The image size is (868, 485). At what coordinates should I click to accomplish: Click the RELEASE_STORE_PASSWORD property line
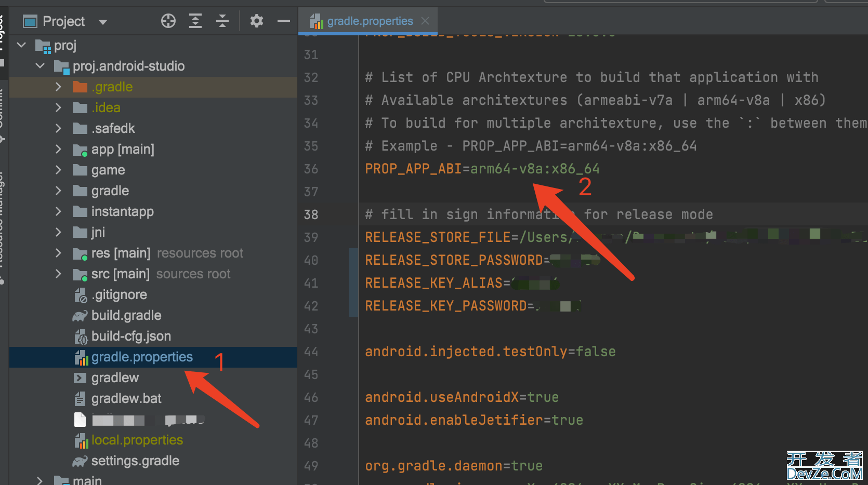(x=482, y=260)
